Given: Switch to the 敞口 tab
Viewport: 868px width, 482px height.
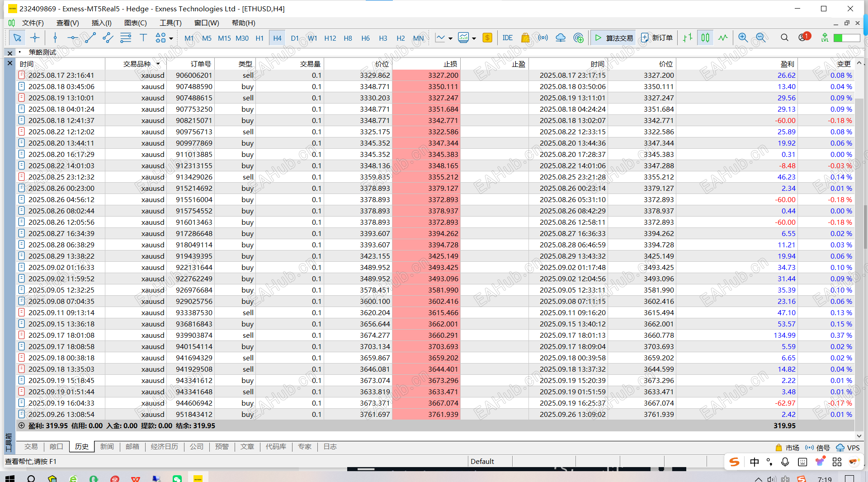Looking at the screenshot, I should coord(56,447).
